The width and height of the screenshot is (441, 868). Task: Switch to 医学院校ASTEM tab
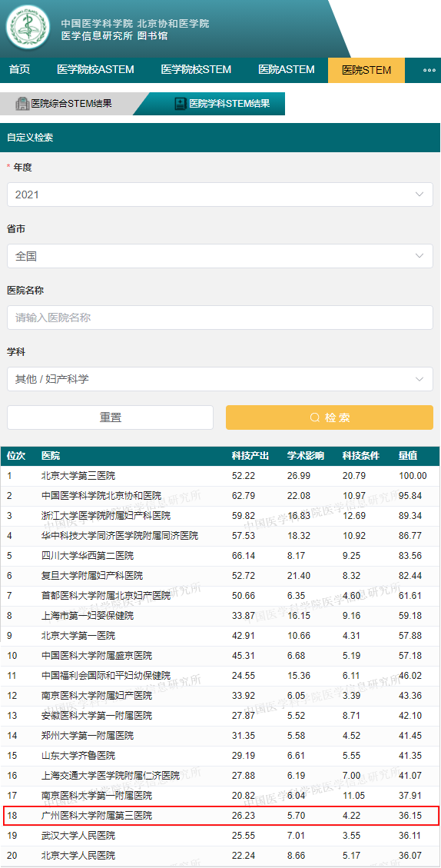[x=96, y=70]
